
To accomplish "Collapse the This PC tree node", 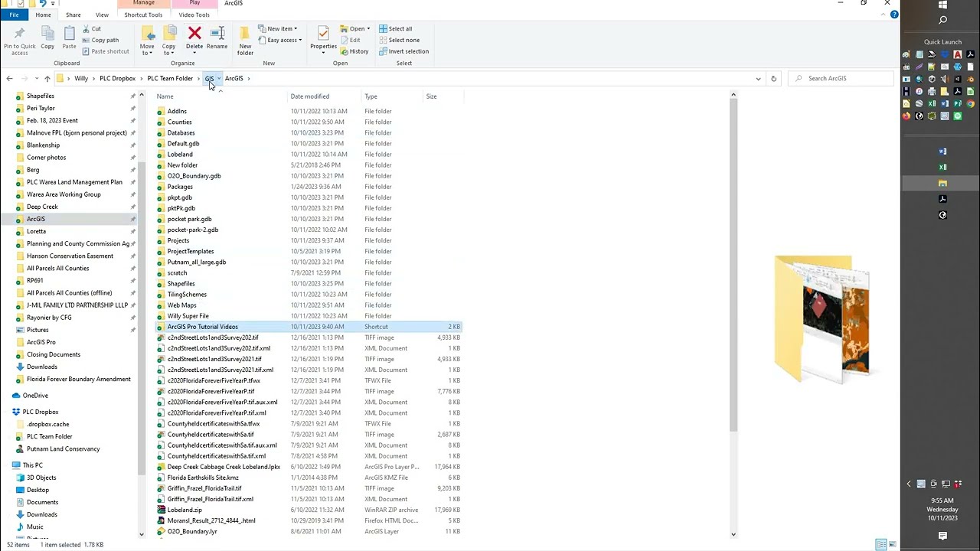I will (7, 465).
